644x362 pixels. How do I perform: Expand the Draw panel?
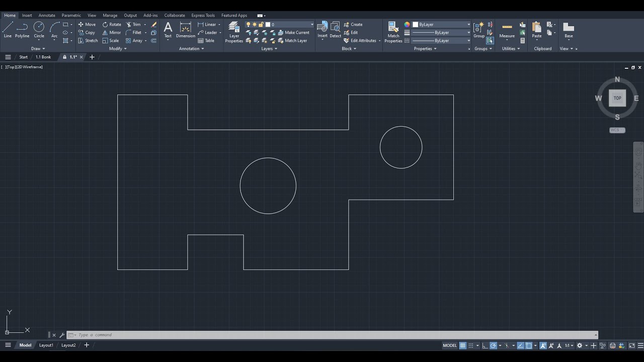38,49
